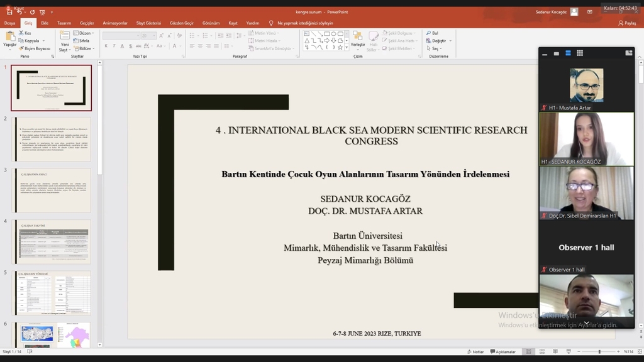The height and width of the screenshot is (362, 644).
Task: Open the Düzen layout dropdown
Action: click(x=84, y=33)
